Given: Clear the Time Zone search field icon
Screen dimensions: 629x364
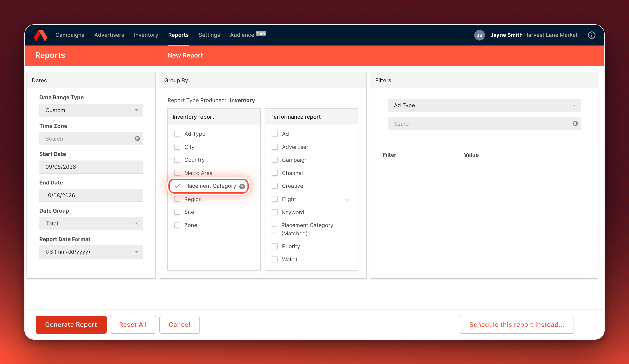Looking at the screenshot, I should pyautogui.click(x=137, y=138).
